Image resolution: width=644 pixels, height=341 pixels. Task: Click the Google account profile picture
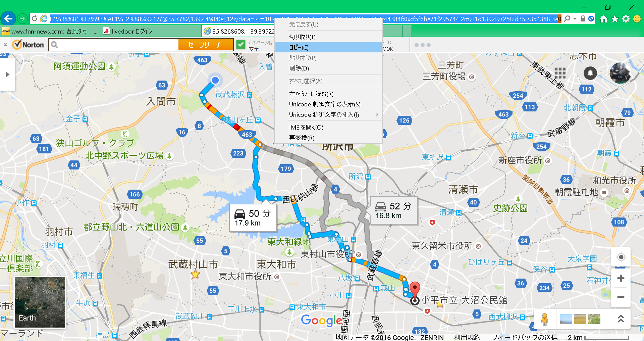(x=620, y=73)
